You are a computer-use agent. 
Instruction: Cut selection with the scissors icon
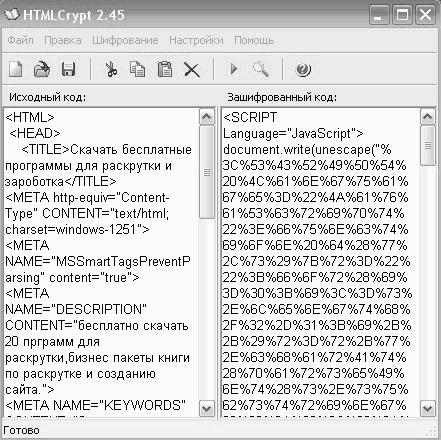pyautogui.click(x=111, y=69)
